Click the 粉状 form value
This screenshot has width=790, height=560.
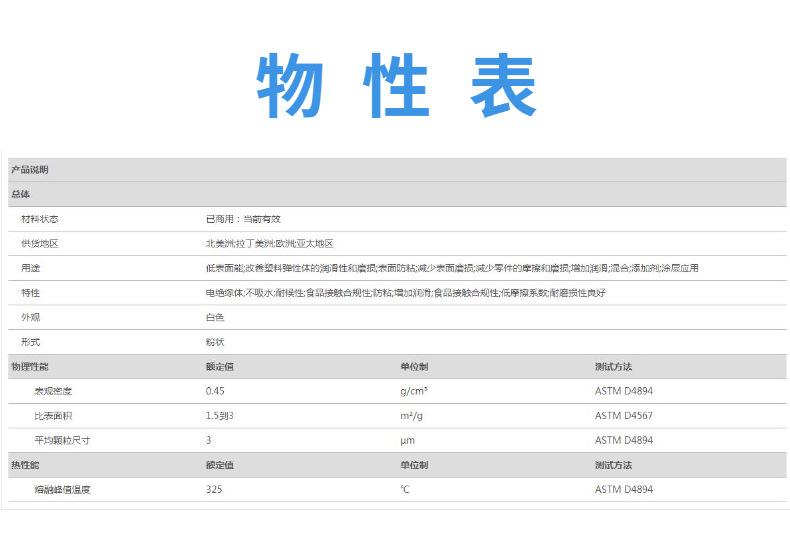(215, 342)
